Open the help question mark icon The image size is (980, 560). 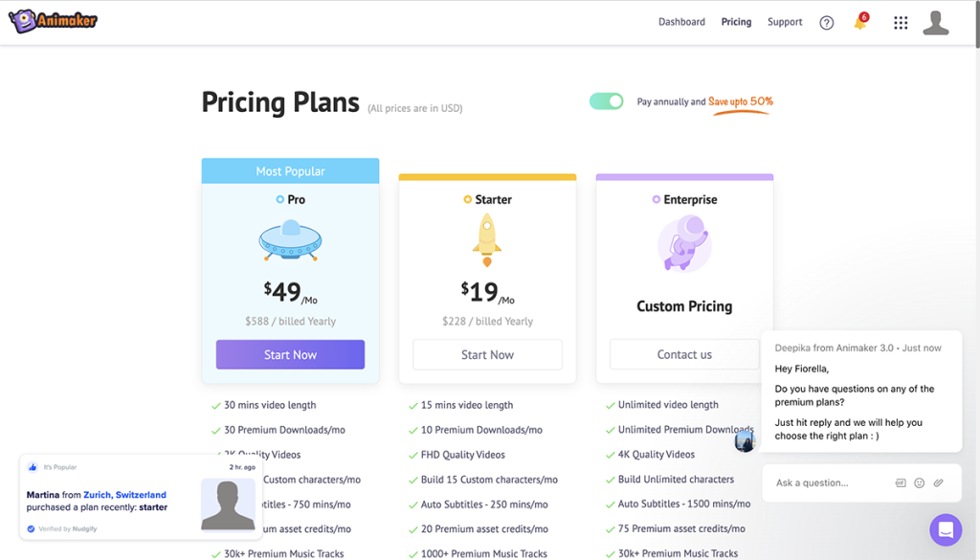coord(827,23)
